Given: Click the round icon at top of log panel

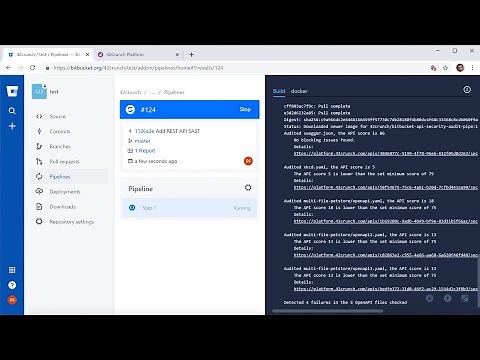Looking at the screenshot, I should (x=467, y=90).
